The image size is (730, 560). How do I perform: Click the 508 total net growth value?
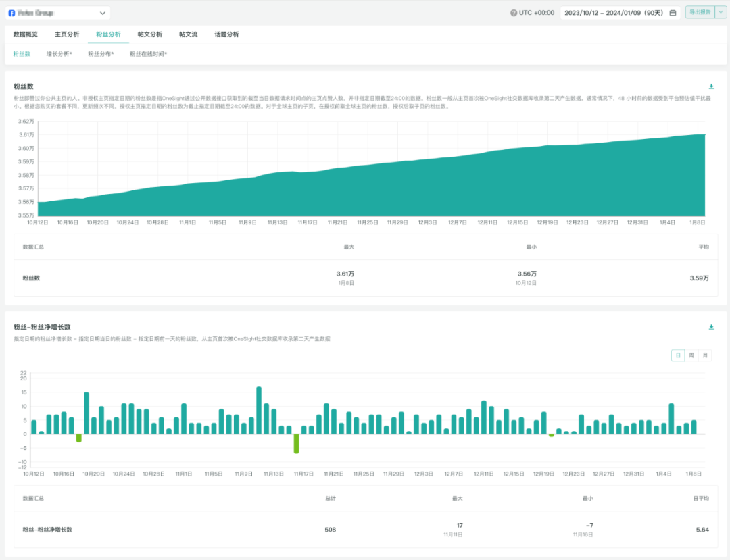tap(330, 530)
